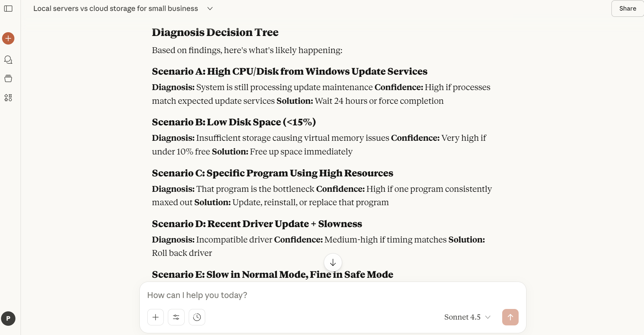Click the chat title 'Local servers vs cloud storage'
The image size is (644, 335).
pyautogui.click(x=115, y=9)
